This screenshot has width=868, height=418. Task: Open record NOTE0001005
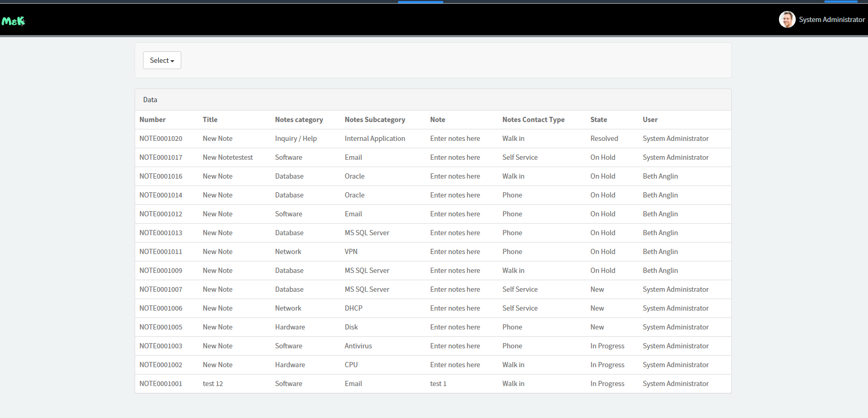pyautogui.click(x=161, y=327)
